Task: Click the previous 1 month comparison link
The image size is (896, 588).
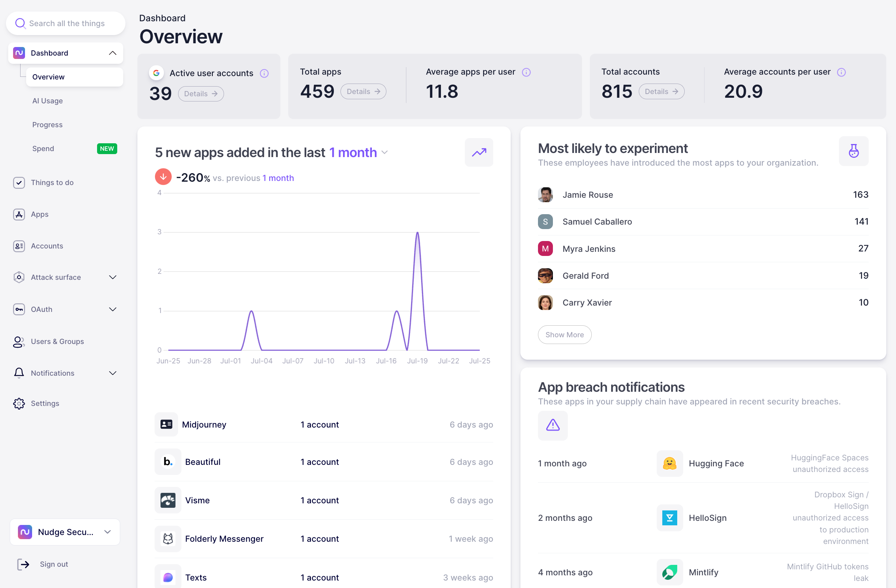Action: (278, 178)
